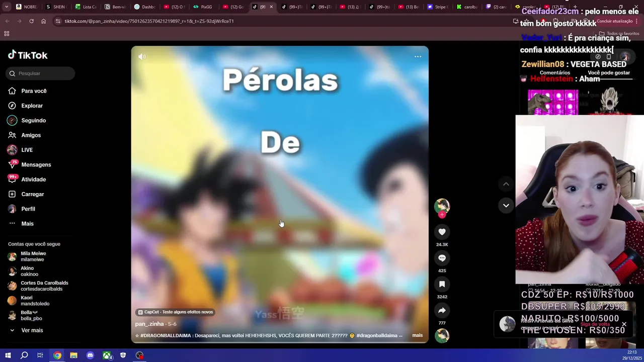Click the pan_.zinha username on video
Image resolution: width=644 pixels, height=362 pixels.
[149, 324]
